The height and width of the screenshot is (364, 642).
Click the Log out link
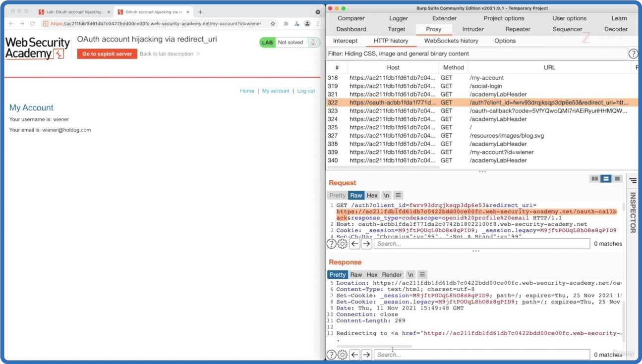coord(306,91)
